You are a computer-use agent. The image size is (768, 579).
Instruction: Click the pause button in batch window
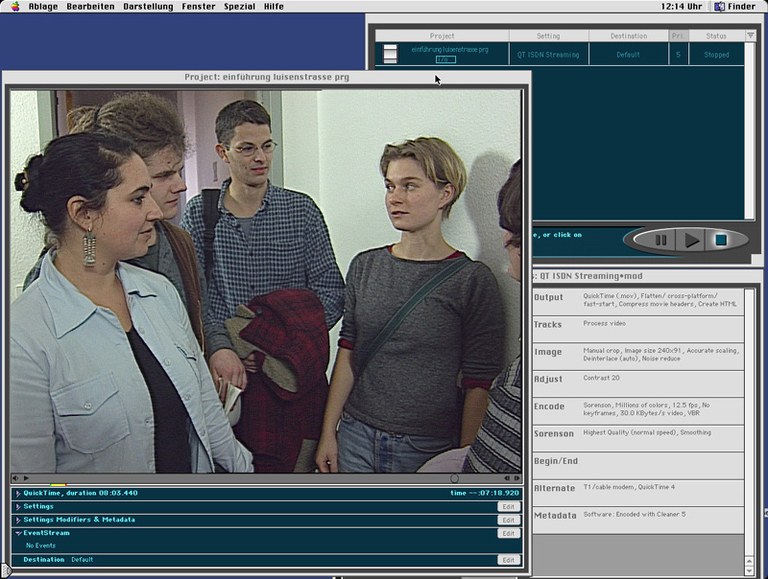(661, 240)
